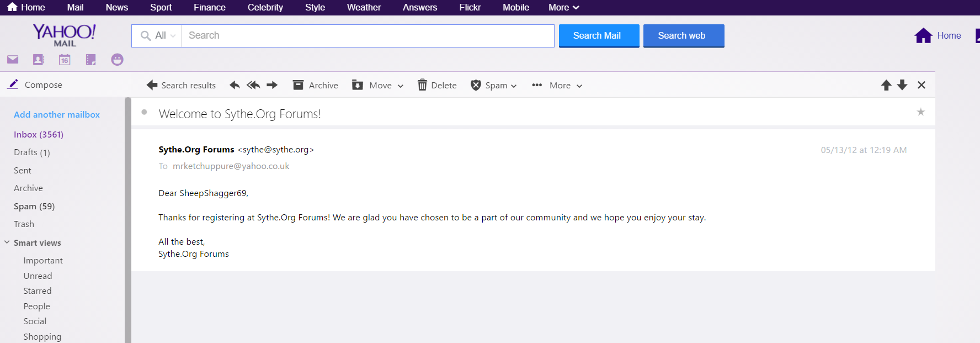Screen dimensions: 980x343
Task: Archive this message
Action: click(x=315, y=85)
